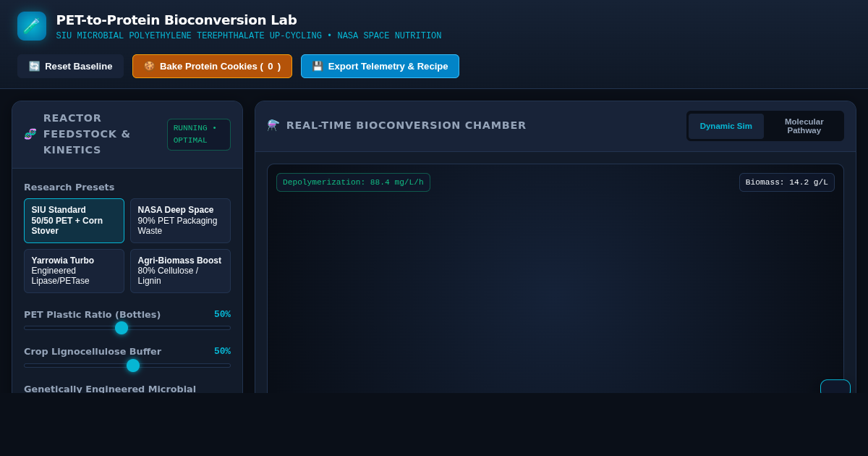Click the test tube lab logo icon
868x456 pixels.
pos(32,26)
